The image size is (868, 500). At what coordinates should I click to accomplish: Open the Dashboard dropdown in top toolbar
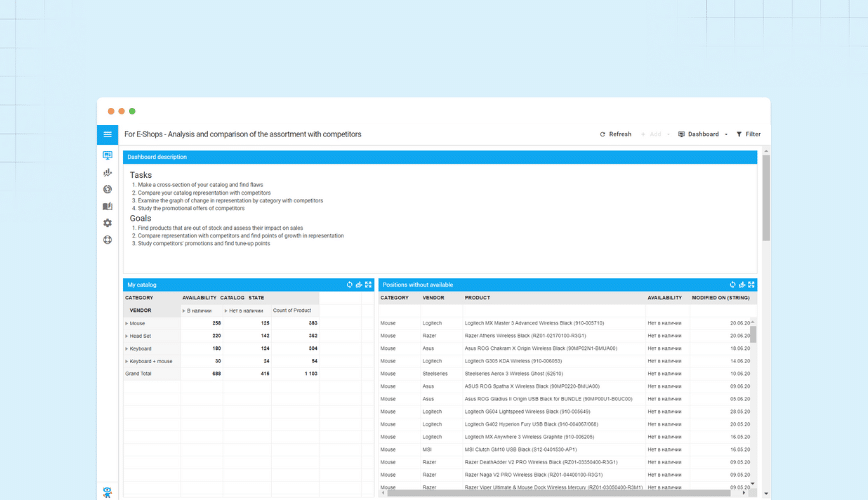pyautogui.click(x=702, y=134)
